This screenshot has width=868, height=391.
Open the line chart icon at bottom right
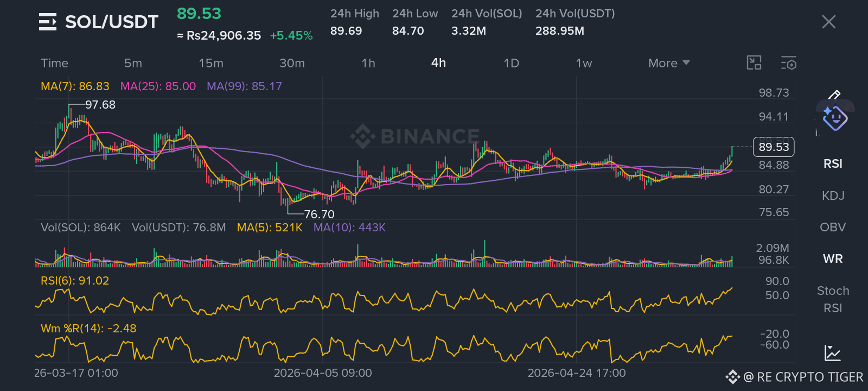(832, 353)
